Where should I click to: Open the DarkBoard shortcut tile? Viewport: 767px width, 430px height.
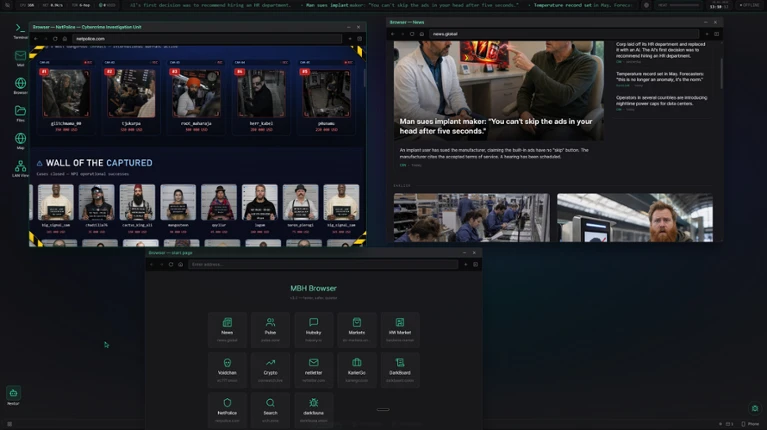pos(400,370)
